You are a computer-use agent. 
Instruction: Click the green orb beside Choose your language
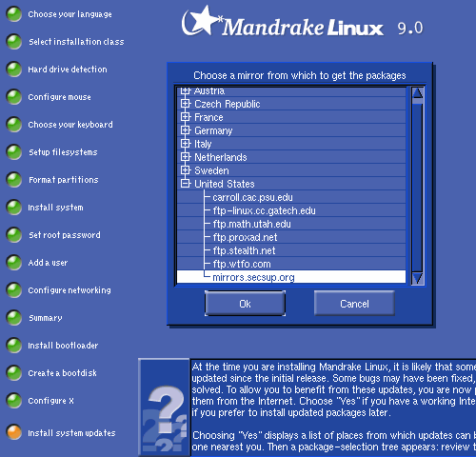coord(14,14)
